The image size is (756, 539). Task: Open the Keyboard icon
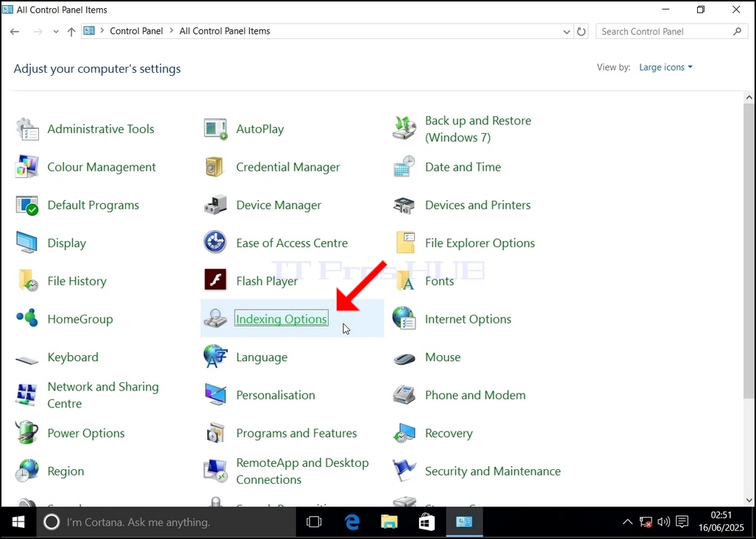(x=27, y=360)
